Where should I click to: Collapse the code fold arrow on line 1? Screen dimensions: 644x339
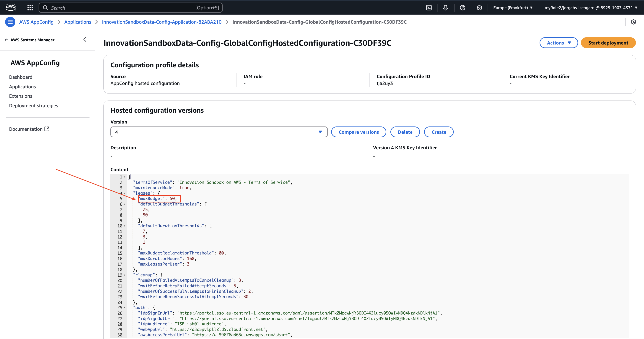point(124,177)
